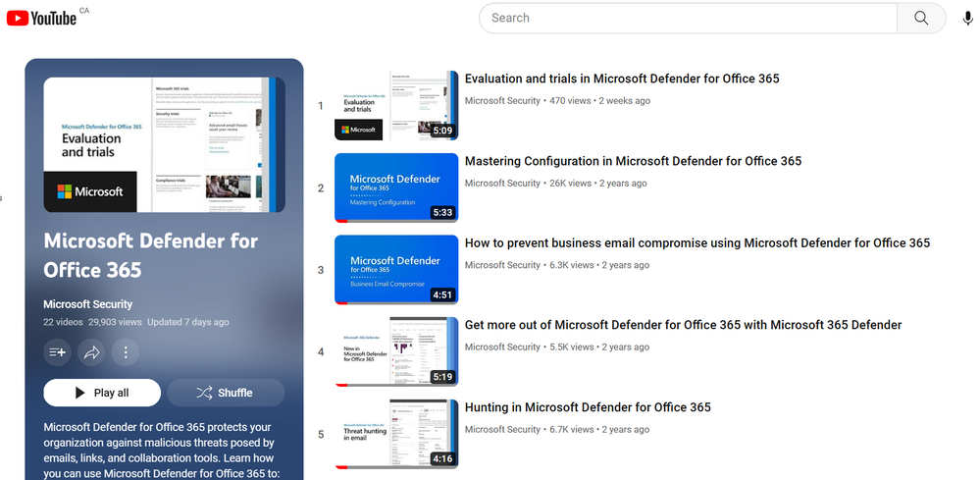Click Microsoft Security channel beside 470 views
This screenshot has width=980, height=480.
click(502, 101)
